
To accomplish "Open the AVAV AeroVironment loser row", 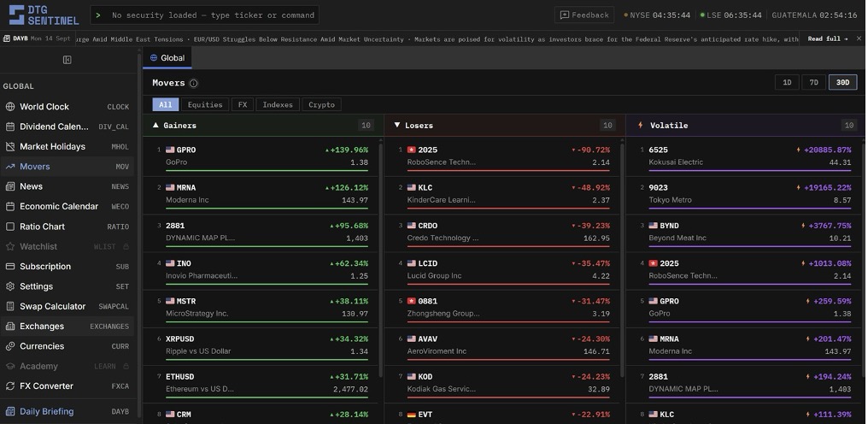I will (501, 346).
